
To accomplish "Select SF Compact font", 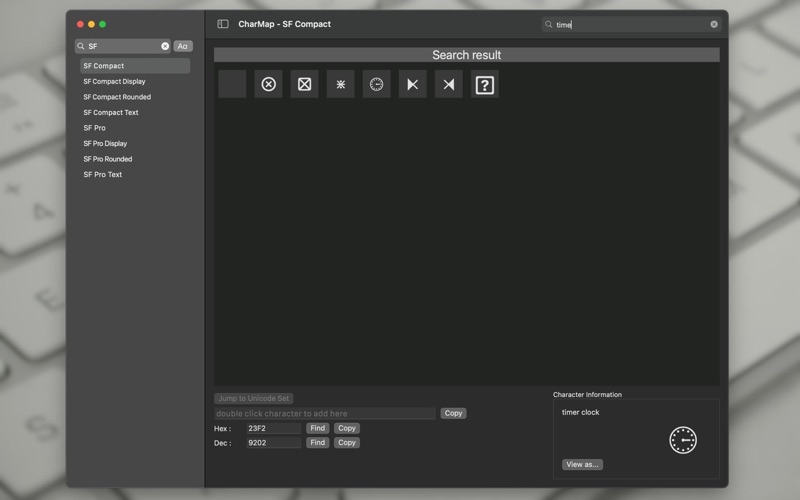I will coord(135,66).
